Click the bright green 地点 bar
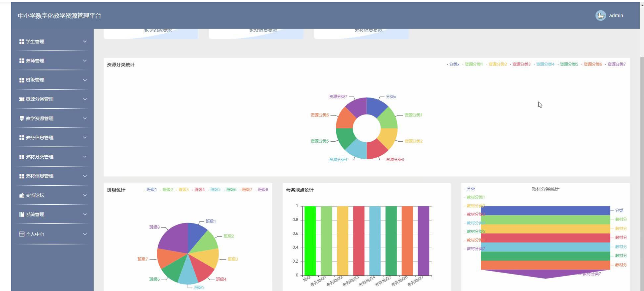 [x=310, y=241]
